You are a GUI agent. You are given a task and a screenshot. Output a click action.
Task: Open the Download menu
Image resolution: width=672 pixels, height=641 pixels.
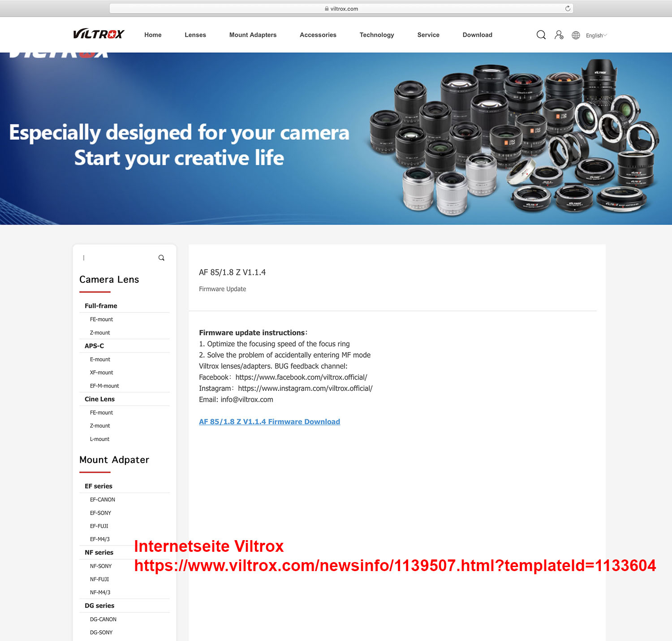477,35
